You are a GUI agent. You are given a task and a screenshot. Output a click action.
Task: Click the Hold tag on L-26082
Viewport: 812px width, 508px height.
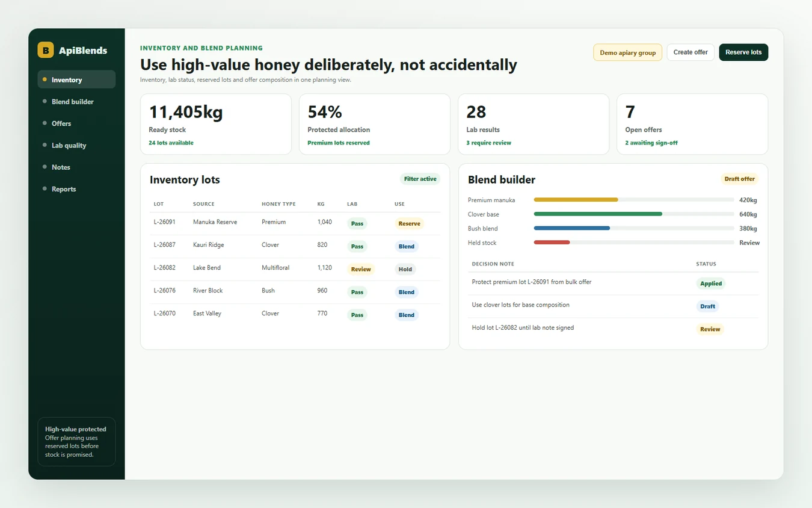405,269
